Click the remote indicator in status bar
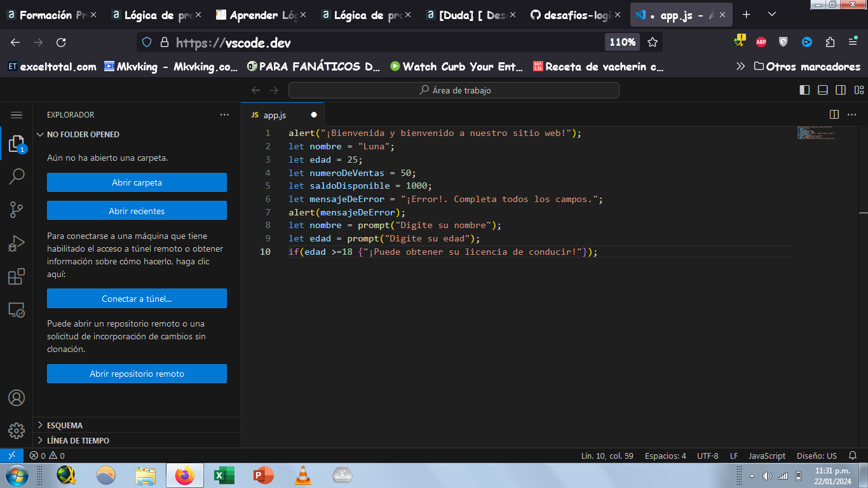868x488 pixels. tap(11, 456)
